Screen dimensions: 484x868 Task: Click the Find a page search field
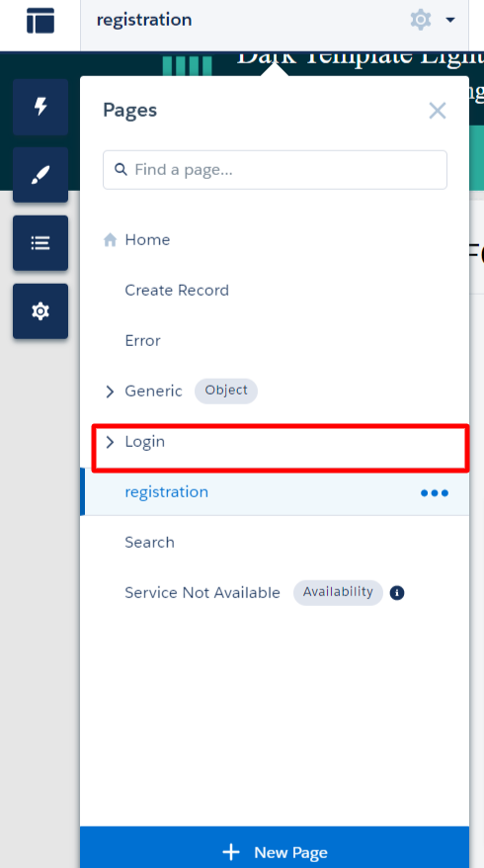click(275, 169)
